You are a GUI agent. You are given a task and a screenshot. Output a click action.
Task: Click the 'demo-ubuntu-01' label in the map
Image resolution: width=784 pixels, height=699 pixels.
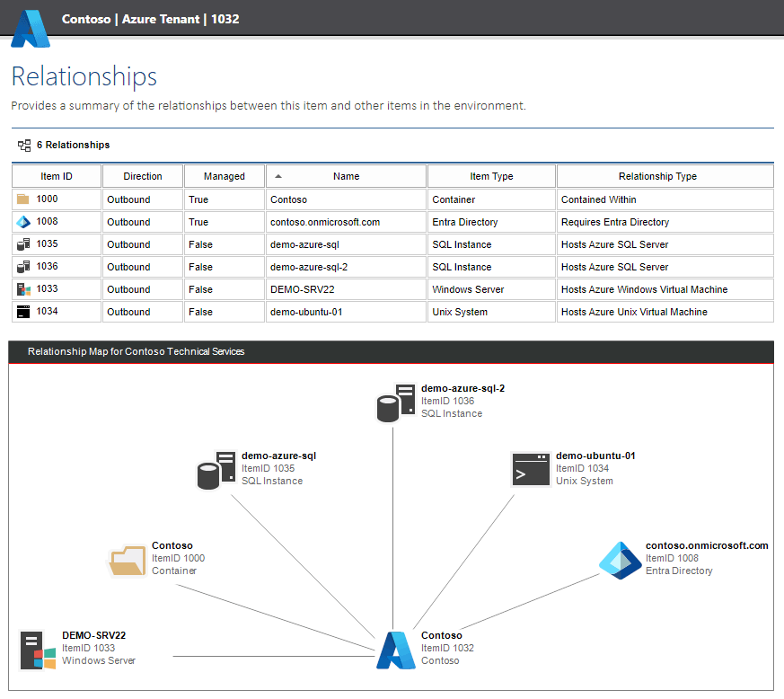[595, 456]
